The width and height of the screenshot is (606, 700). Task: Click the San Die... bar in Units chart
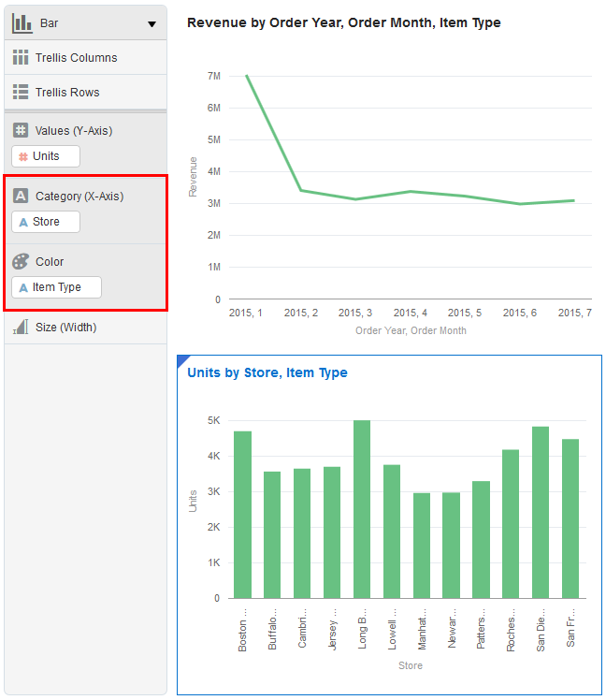(541, 513)
